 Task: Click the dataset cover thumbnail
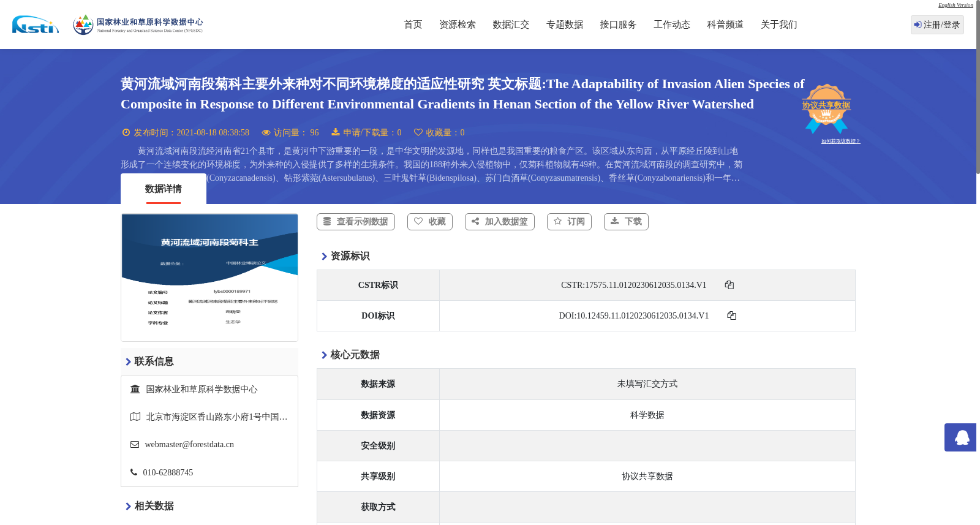pos(209,278)
